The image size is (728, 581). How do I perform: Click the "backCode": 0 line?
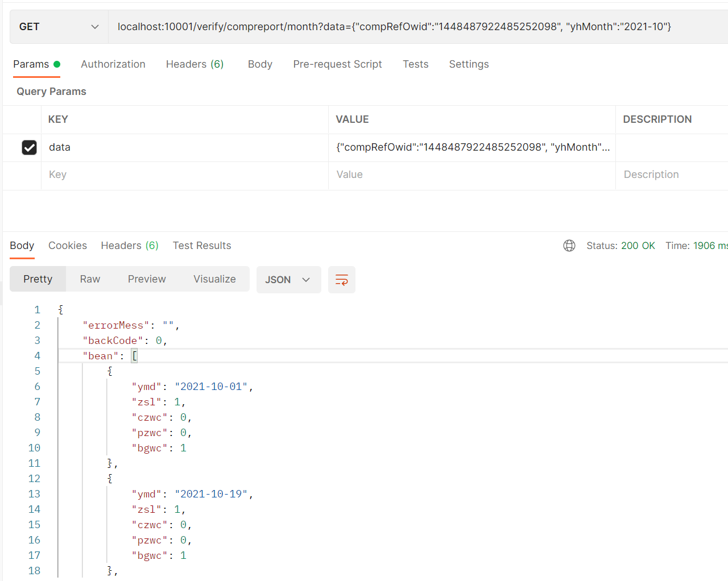[125, 341]
